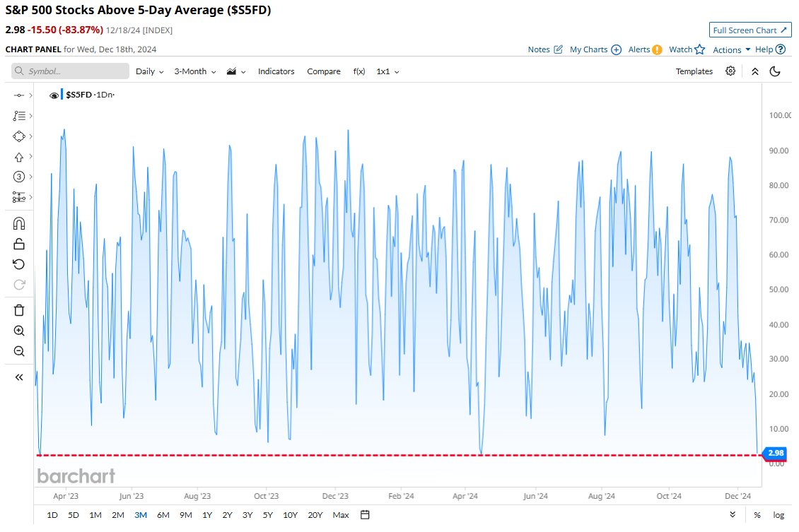Zoom out with the magnifier minus icon
This screenshot has height=532, width=799.
click(19, 351)
